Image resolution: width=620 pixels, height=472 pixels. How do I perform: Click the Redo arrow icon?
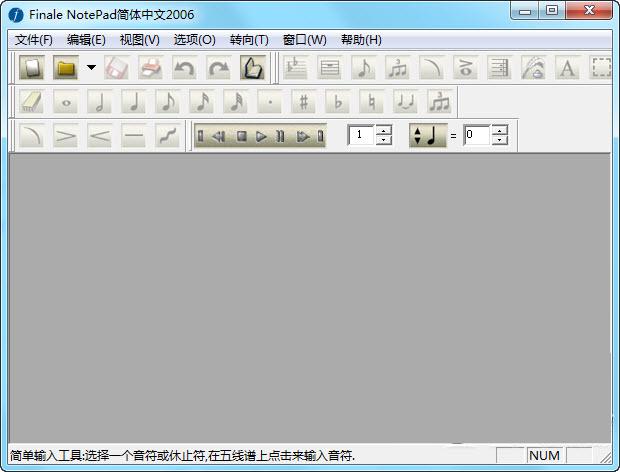[x=219, y=68]
